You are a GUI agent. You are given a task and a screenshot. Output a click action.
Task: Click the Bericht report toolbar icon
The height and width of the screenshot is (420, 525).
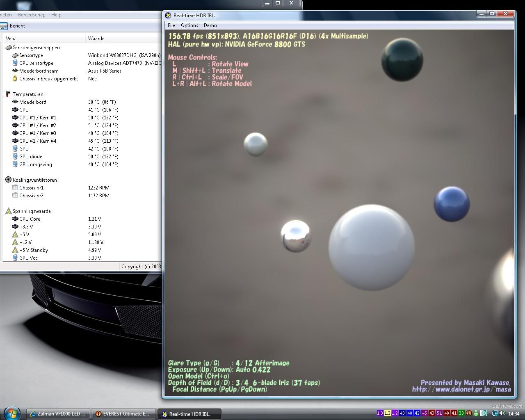[4, 26]
